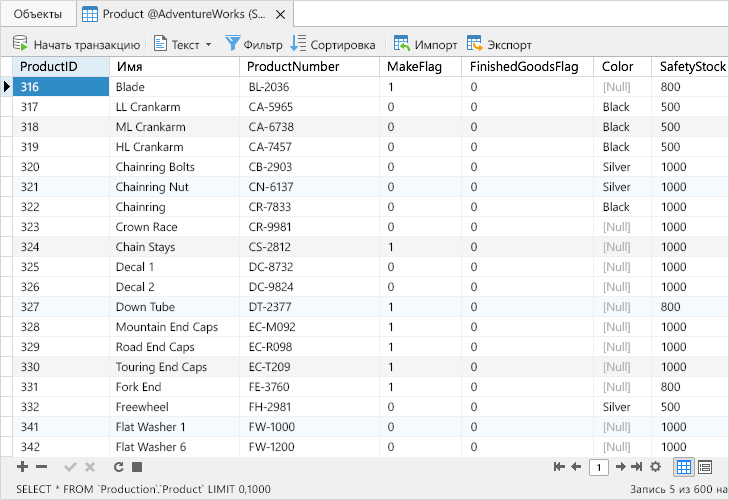The height and width of the screenshot is (500, 729).
Task: Jump to the last page
Action: tap(636, 467)
